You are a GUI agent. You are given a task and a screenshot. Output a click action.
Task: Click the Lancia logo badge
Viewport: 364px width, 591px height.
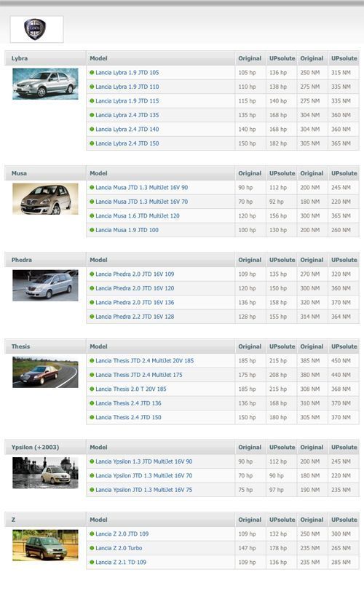click(35, 29)
